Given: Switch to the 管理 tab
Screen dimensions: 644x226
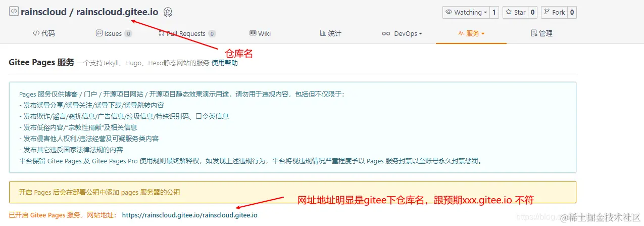Looking at the screenshot, I should coord(541,33).
